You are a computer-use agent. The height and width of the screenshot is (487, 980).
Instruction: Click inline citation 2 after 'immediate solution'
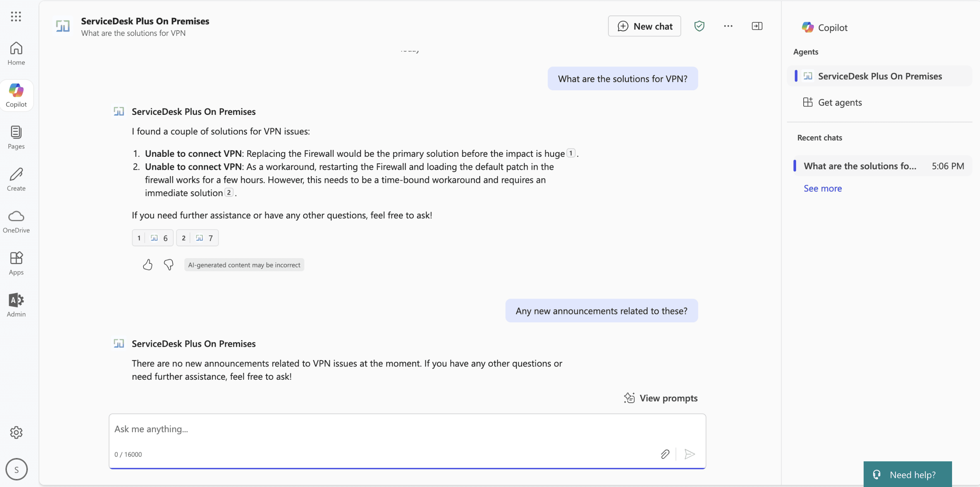pos(228,192)
